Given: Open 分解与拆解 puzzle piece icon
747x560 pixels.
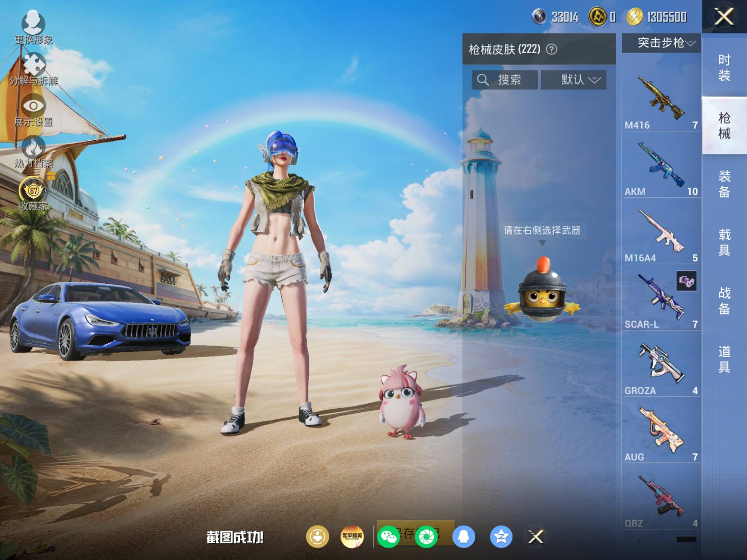Looking at the screenshot, I should click(x=33, y=69).
